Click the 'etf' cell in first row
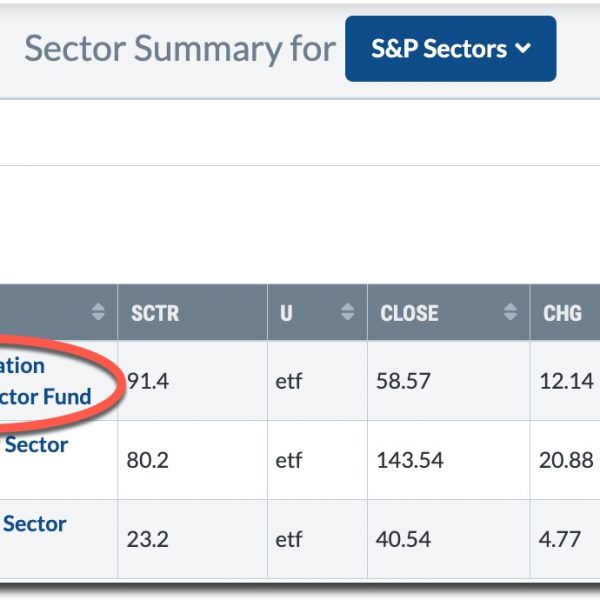 point(289,381)
